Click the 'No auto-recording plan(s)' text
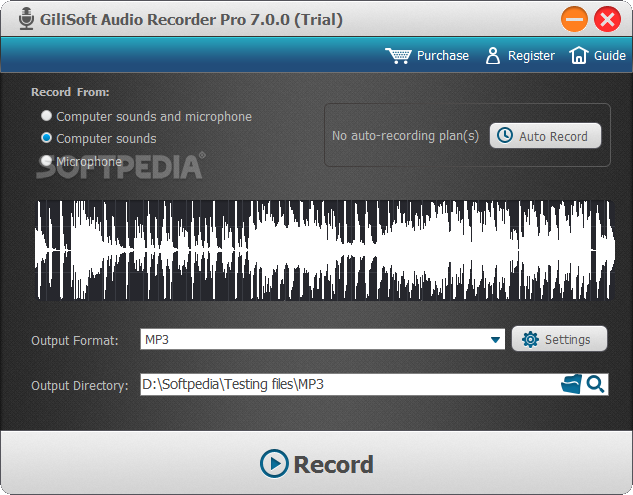 coord(405,136)
